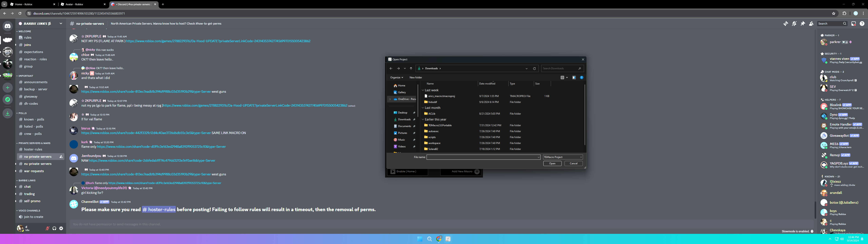Click the Cancel button in Open Project dialog
The width and height of the screenshot is (868, 244).
pyautogui.click(x=573, y=164)
